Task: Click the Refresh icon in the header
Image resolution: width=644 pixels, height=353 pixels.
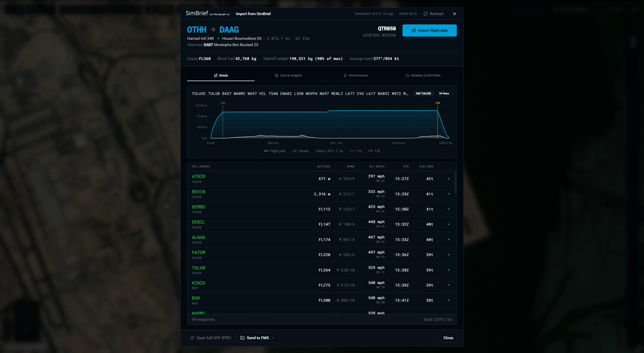Action: pos(425,14)
